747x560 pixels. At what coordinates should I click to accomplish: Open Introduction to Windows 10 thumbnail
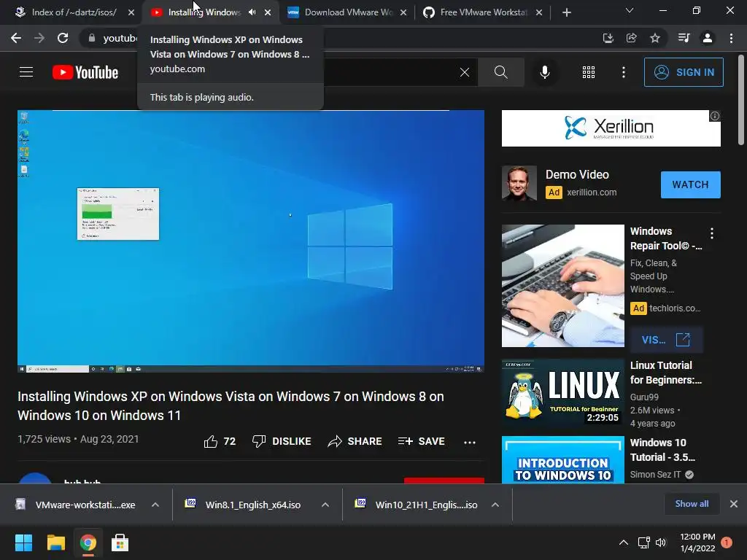563,460
